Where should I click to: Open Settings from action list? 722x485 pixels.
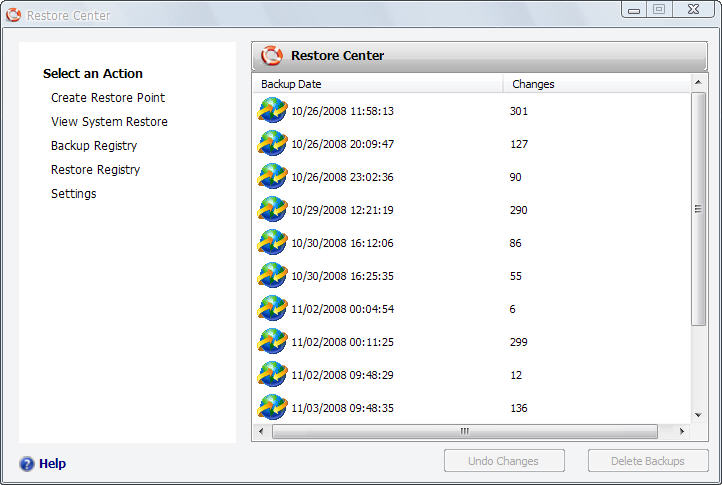tap(74, 194)
